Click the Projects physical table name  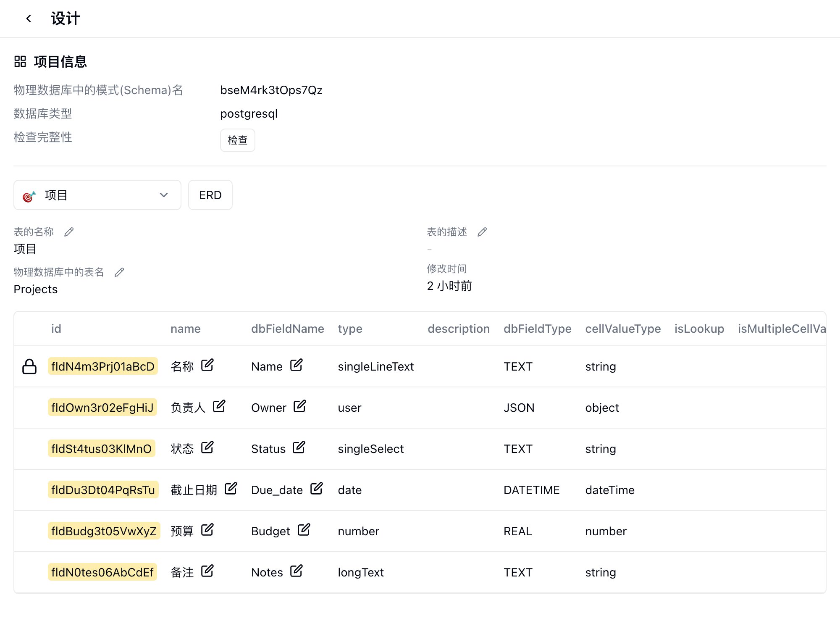tap(36, 289)
